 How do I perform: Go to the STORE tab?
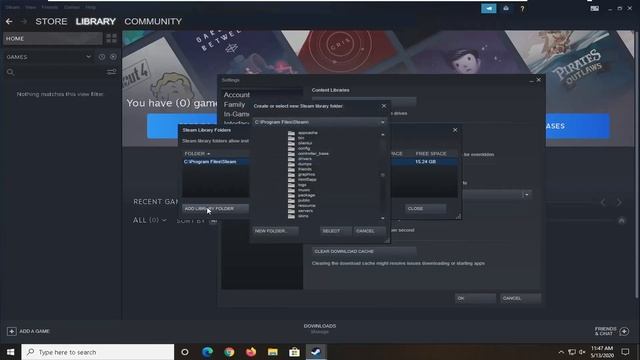click(x=51, y=21)
